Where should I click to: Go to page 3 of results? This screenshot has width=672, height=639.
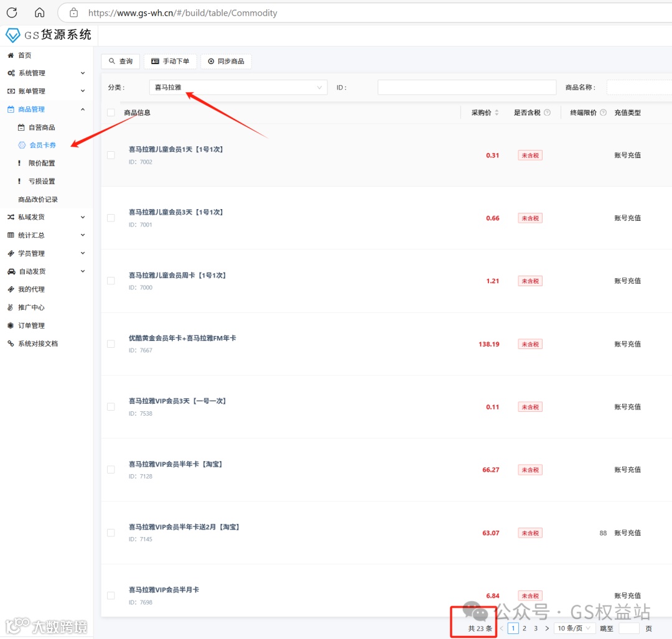(536, 628)
